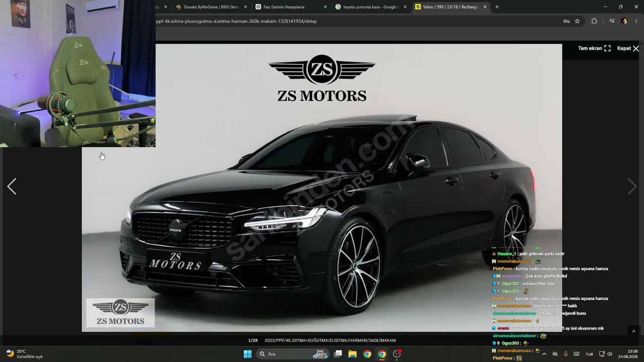The height and width of the screenshot is (362, 644).
Task: Click the microphone icon in system tray
Action: 566,354
